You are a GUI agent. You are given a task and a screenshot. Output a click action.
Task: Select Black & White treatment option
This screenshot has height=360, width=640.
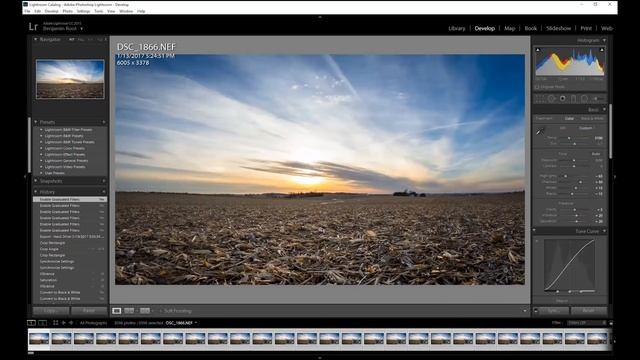[x=592, y=118]
